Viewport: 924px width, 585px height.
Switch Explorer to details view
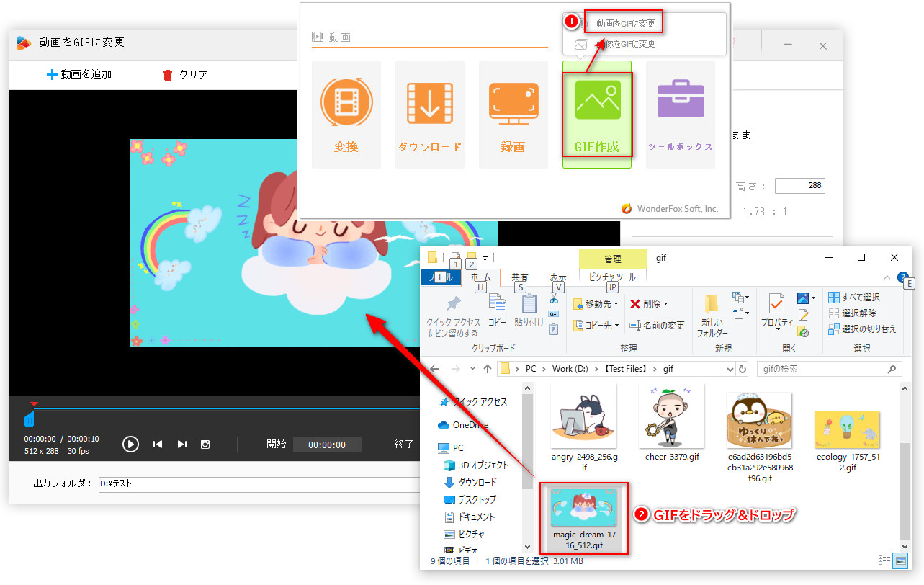point(884,561)
